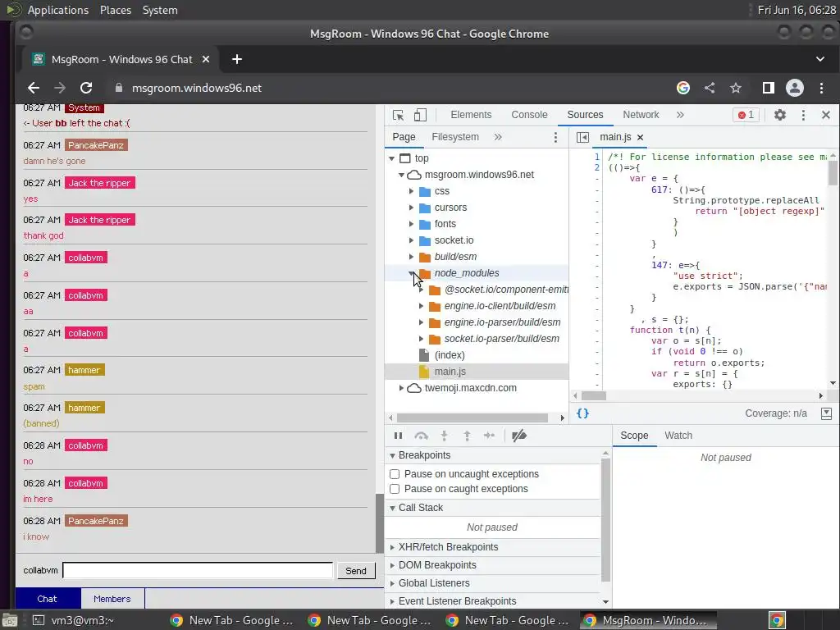Expand the css folder

(412, 191)
